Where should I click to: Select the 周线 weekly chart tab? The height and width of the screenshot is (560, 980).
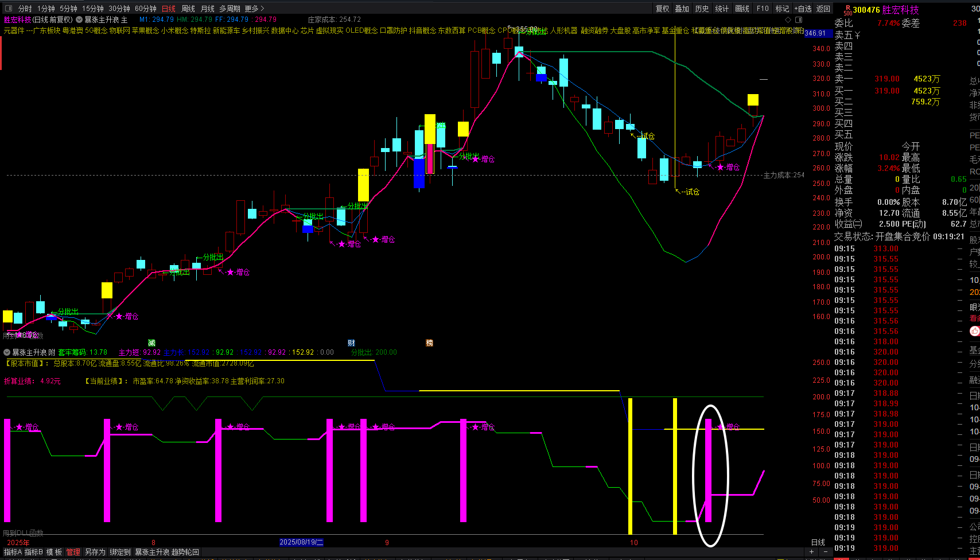click(188, 9)
